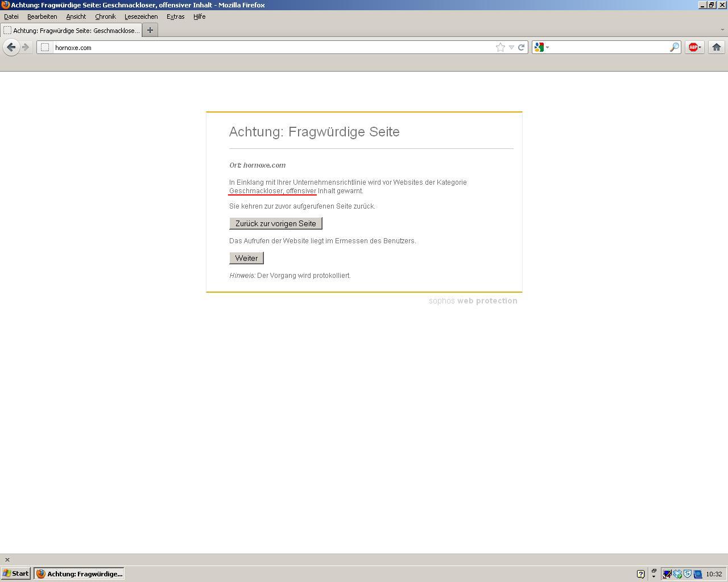The height and width of the screenshot is (582, 728).
Task: Click the Windows Start button
Action: [16, 573]
